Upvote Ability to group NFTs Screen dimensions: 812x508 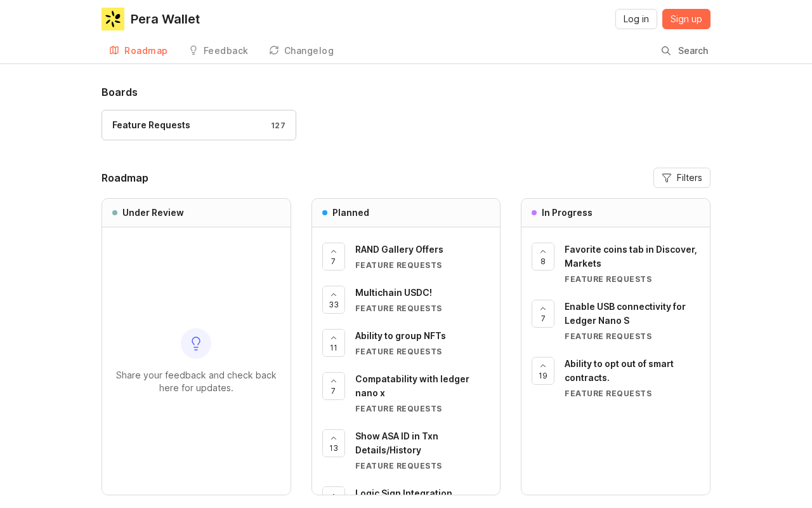coord(334,343)
